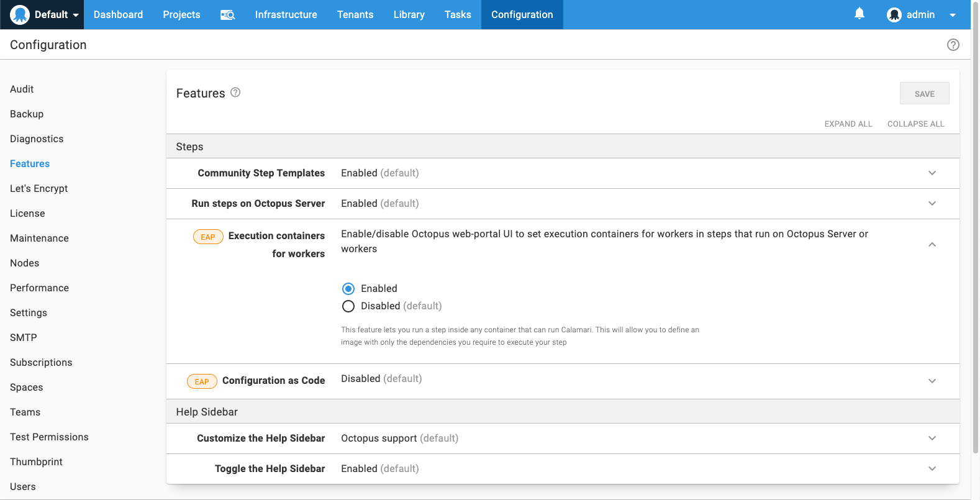
Task: Click EAP badge next to Configuration as Code
Action: click(x=202, y=381)
